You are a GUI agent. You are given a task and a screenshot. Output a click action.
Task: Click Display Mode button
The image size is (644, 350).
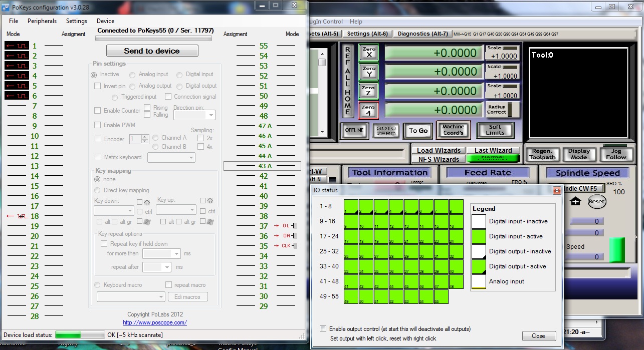(579, 154)
